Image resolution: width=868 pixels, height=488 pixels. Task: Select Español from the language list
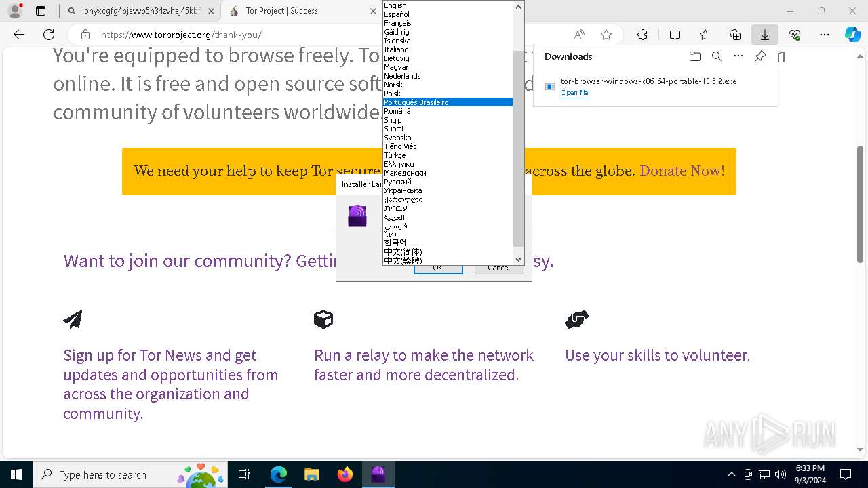(448, 14)
